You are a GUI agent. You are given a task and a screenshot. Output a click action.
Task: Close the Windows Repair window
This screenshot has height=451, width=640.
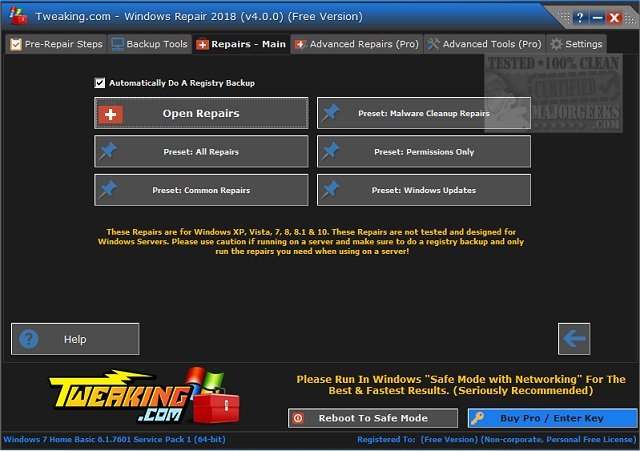614,18
